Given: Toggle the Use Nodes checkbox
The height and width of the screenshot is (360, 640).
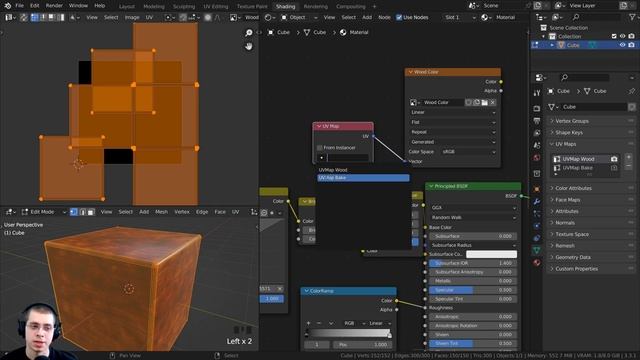Looking at the screenshot, I should click(399, 17).
